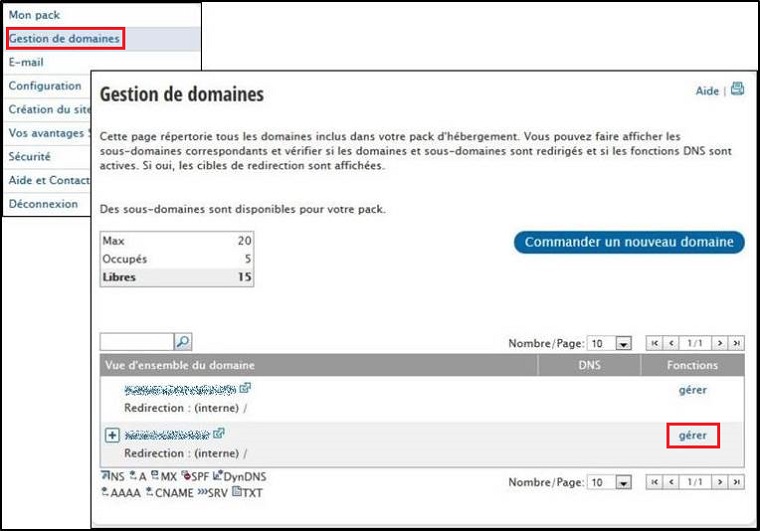
Task: Click gérer for the second domain
Action: (693, 436)
